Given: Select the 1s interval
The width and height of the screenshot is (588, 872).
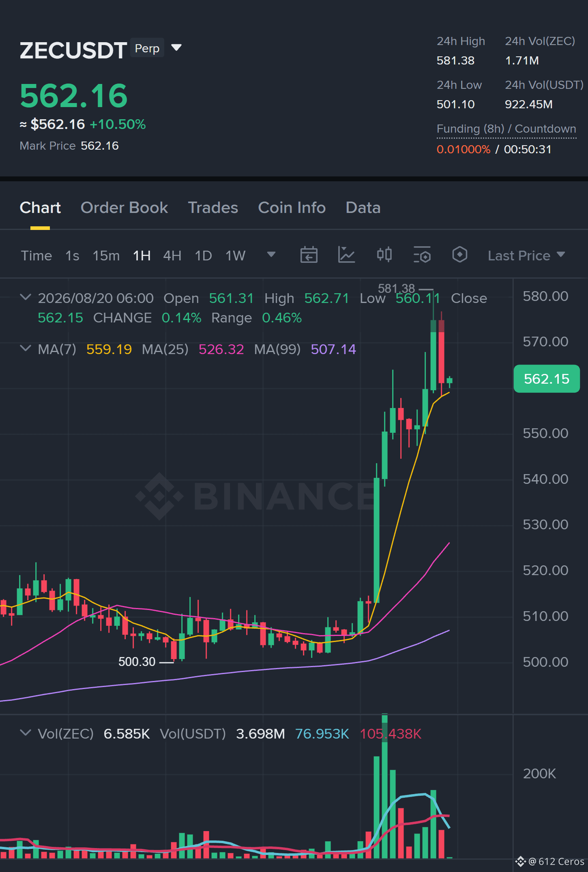Looking at the screenshot, I should [x=72, y=256].
